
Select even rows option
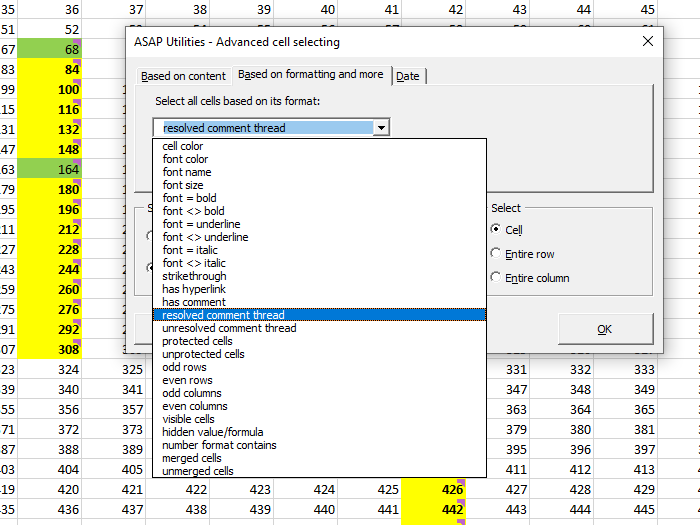click(x=319, y=380)
